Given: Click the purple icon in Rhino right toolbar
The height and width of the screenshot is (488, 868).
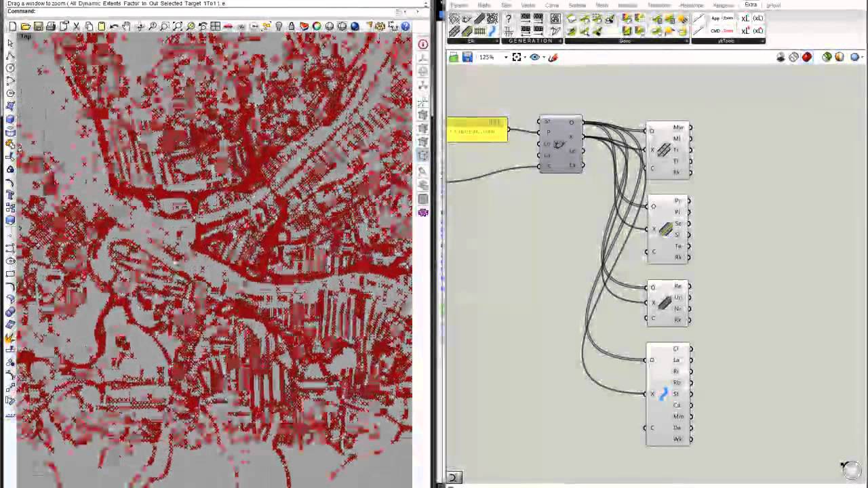Looking at the screenshot, I should pos(423,212).
